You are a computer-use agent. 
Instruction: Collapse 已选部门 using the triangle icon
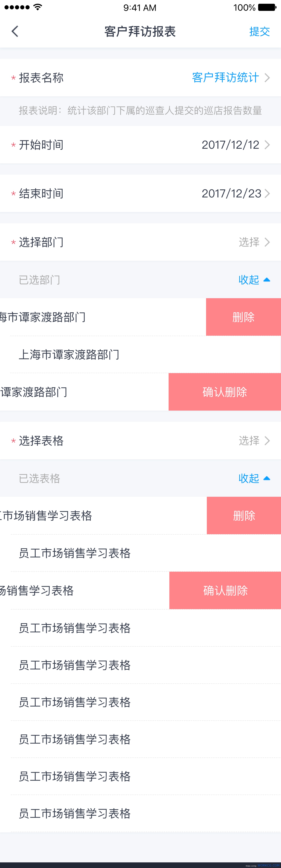267,280
